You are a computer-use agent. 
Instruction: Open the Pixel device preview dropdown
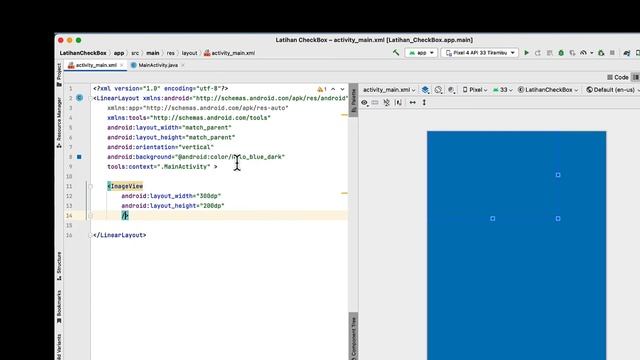(475, 89)
